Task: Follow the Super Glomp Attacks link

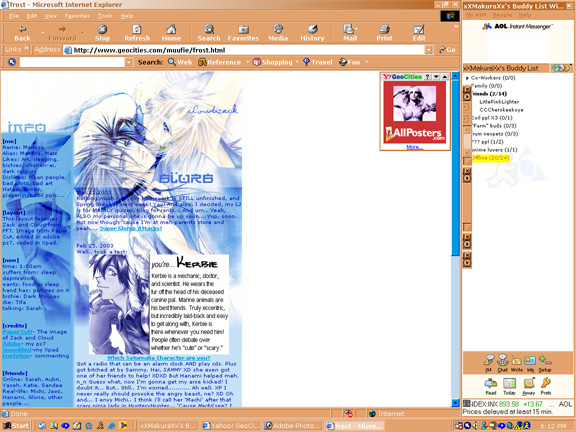Action: [131, 228]
